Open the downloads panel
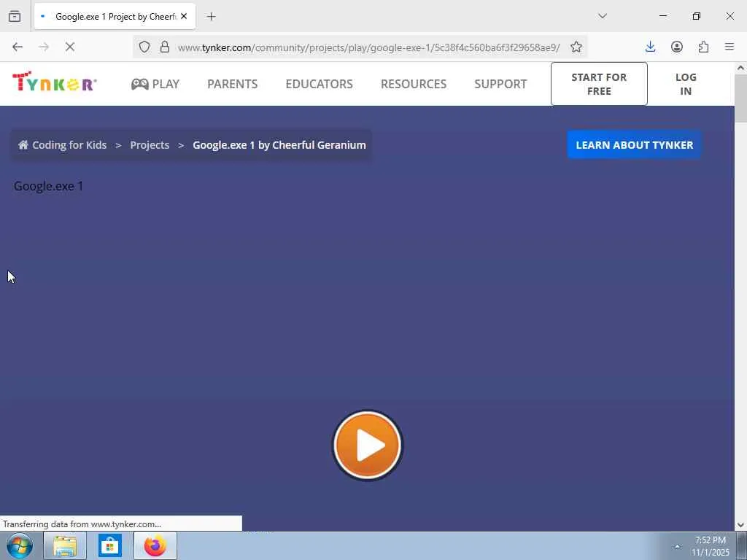 (650, 47)
